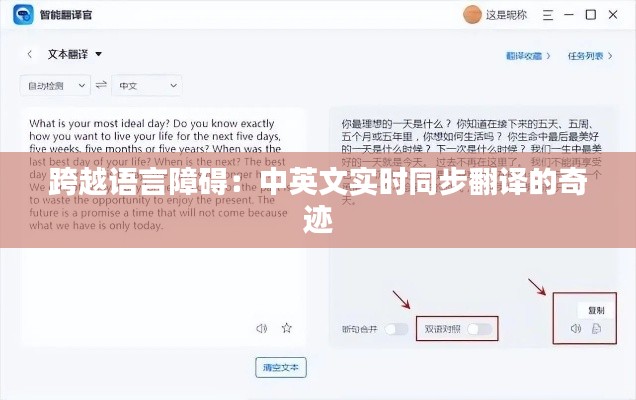Click the back arrow next to 文本翻译
The height and width of the screenshot is (400, 636).
click(30, 54)
